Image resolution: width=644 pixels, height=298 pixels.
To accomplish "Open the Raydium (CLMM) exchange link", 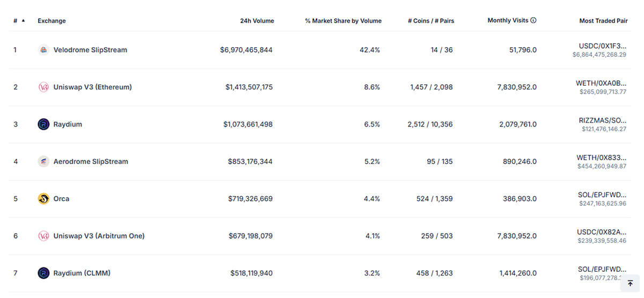I will [x=82, y=273].
